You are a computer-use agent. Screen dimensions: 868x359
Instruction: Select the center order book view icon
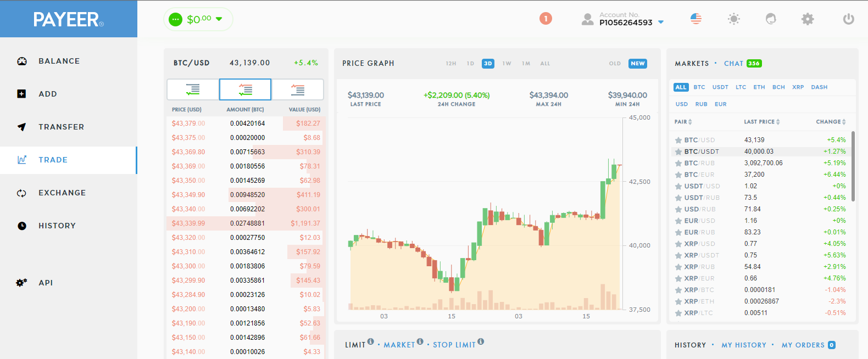coord(245,89)
